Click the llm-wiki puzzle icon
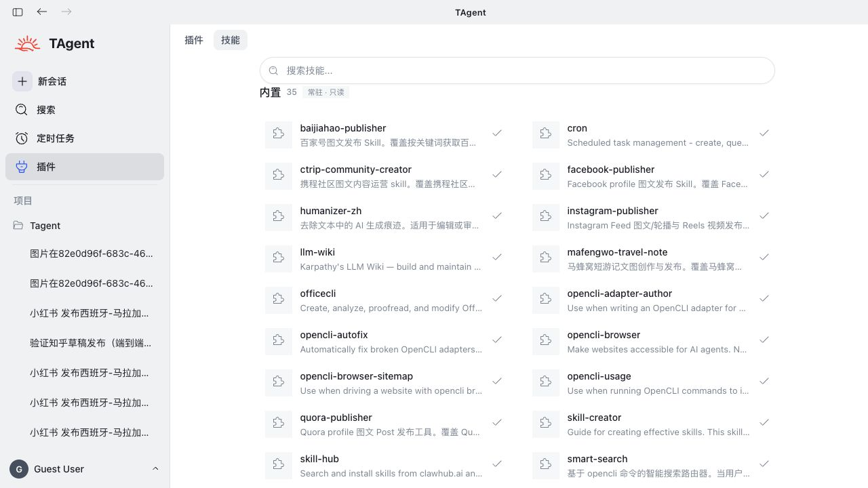The image size is (868, 488). point(278,259)
